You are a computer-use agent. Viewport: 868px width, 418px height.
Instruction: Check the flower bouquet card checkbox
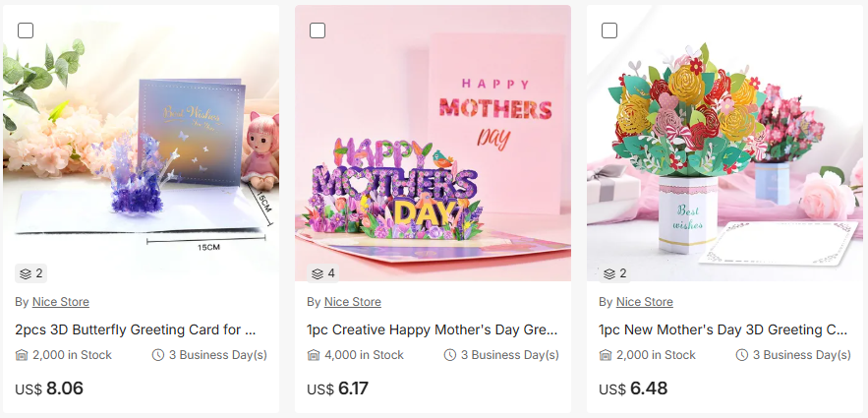tap(609, 30)
